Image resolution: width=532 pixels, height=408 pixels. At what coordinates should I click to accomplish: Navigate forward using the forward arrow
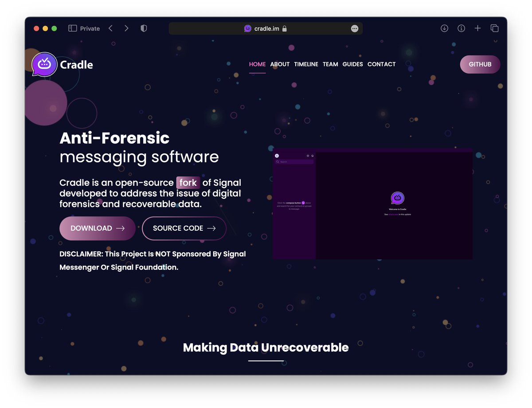[126, 28]
